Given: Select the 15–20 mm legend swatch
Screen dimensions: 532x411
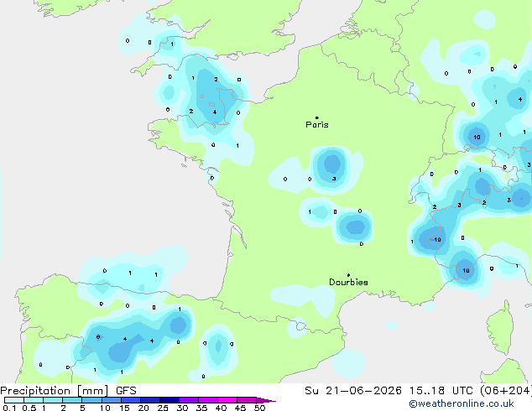Looking at the screenshot, I should [x=130, y=400].
